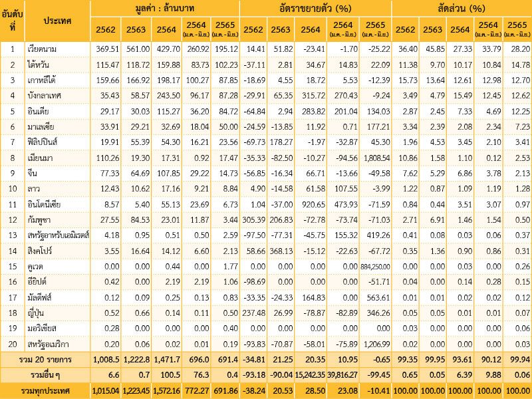Select the value 195.12
This screenshot has width=532, height=399.
[227, 49]
